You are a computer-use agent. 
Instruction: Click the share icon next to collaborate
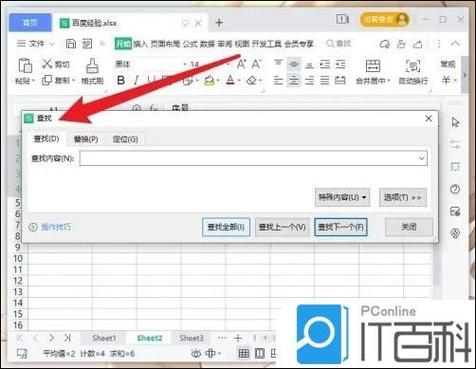418,44
